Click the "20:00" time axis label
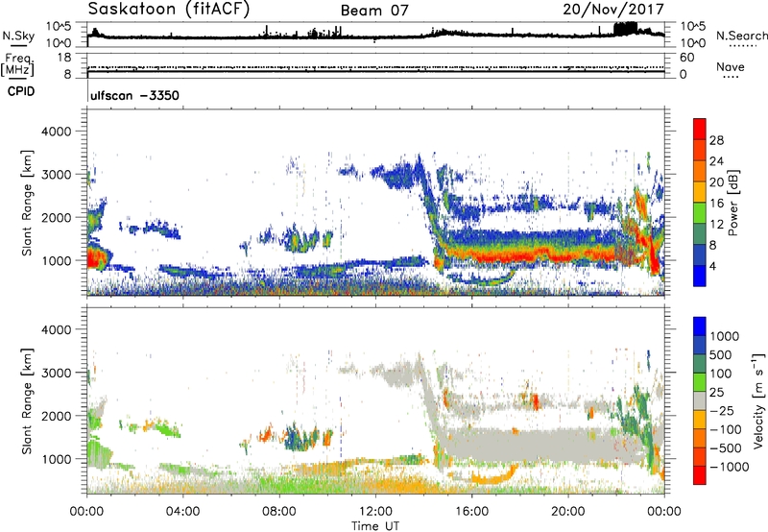Image resolution: width=768 pixels, height=532 pixels. (567, 512)
